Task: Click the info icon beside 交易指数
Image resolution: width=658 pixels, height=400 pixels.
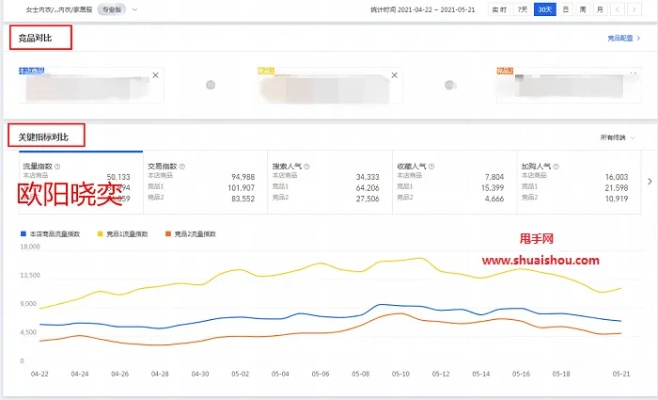Action: tap(182, 166)
